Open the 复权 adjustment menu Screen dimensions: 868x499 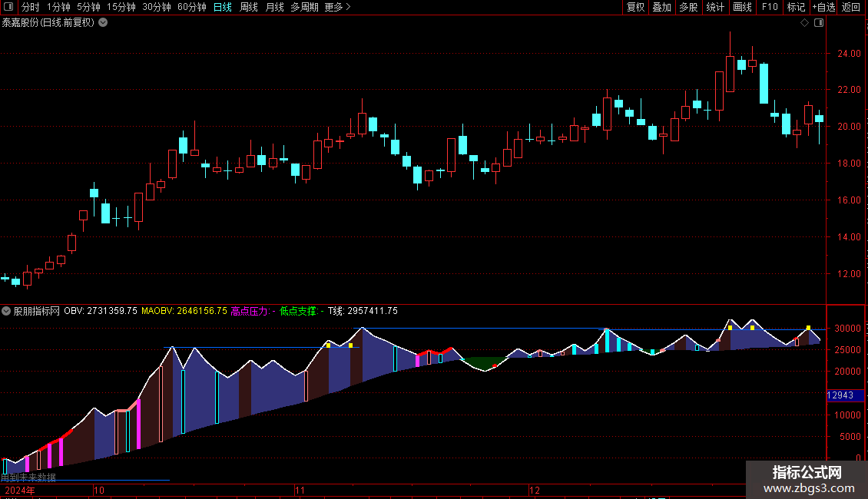point(635,7)
